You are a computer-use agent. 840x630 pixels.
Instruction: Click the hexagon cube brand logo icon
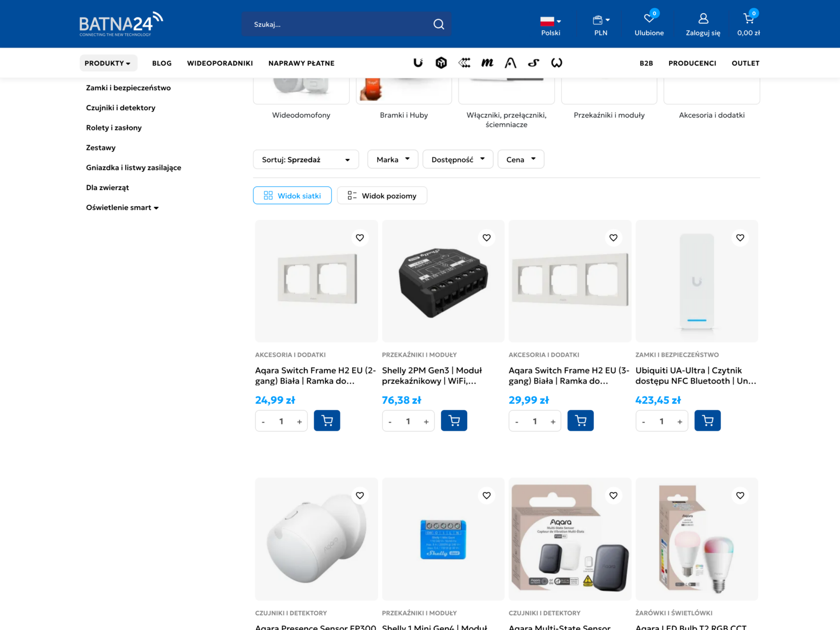(441, 63)
